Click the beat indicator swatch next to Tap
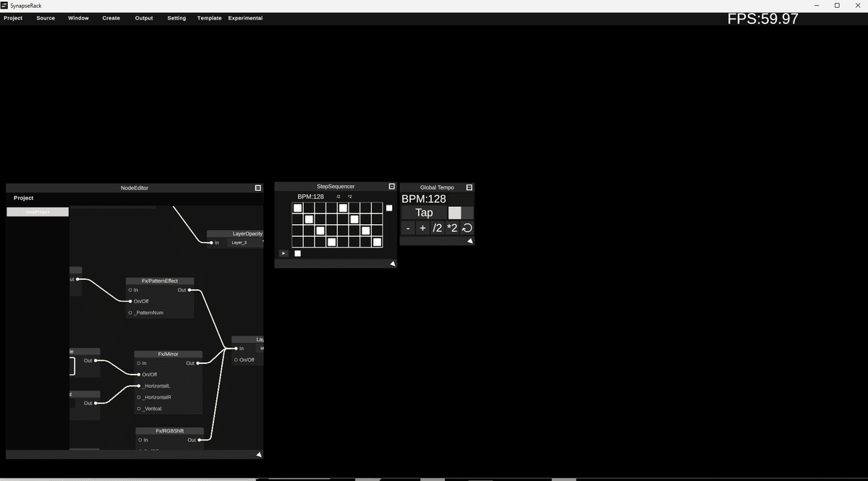 point(455,212)
